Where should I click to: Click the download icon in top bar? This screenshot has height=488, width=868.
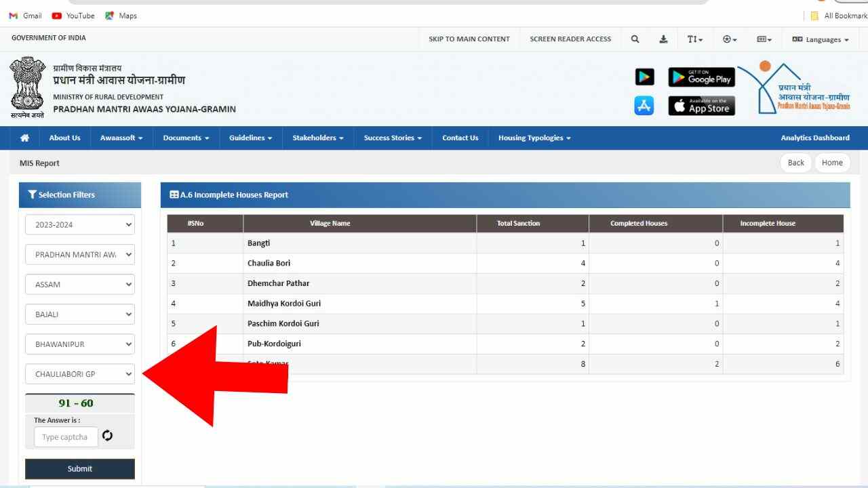(x=663, y=39)
